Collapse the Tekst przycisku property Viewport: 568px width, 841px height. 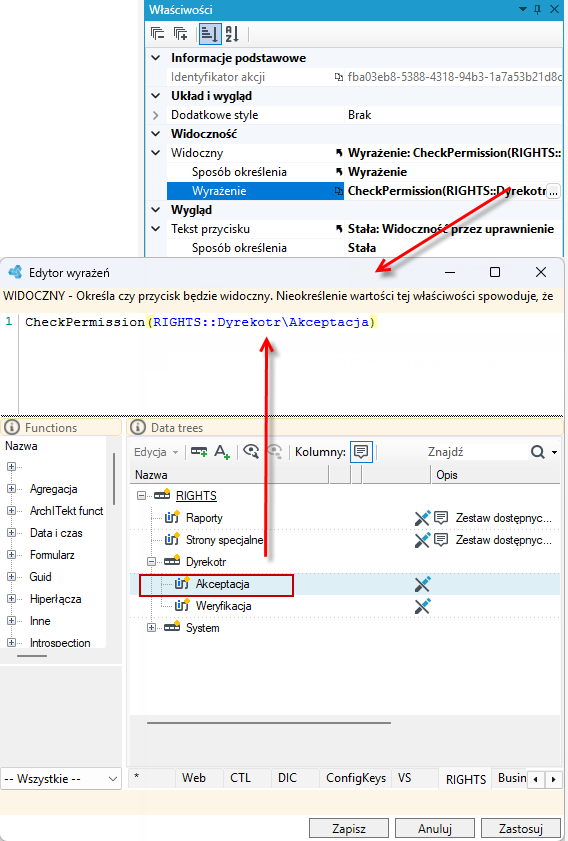[x=156, y=229]
